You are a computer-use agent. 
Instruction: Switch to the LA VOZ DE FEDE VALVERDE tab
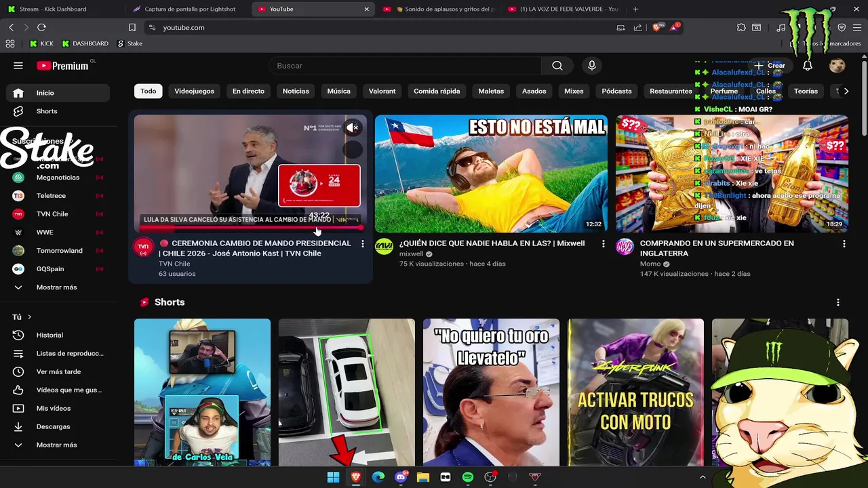[563, 9]
